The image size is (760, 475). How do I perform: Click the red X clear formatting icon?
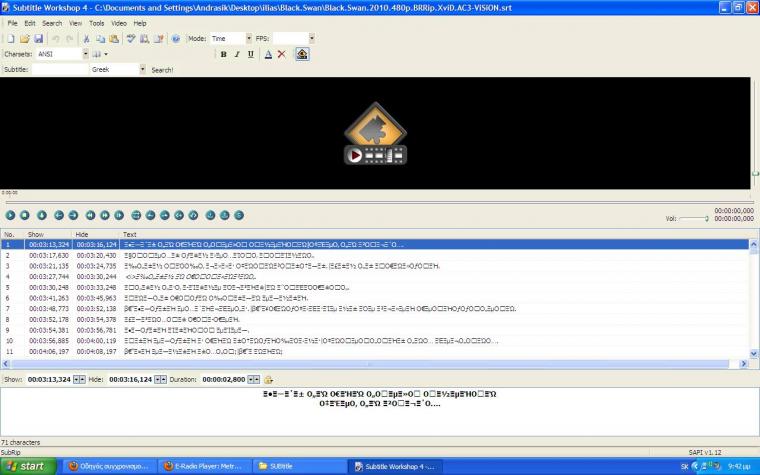(282, 54)
